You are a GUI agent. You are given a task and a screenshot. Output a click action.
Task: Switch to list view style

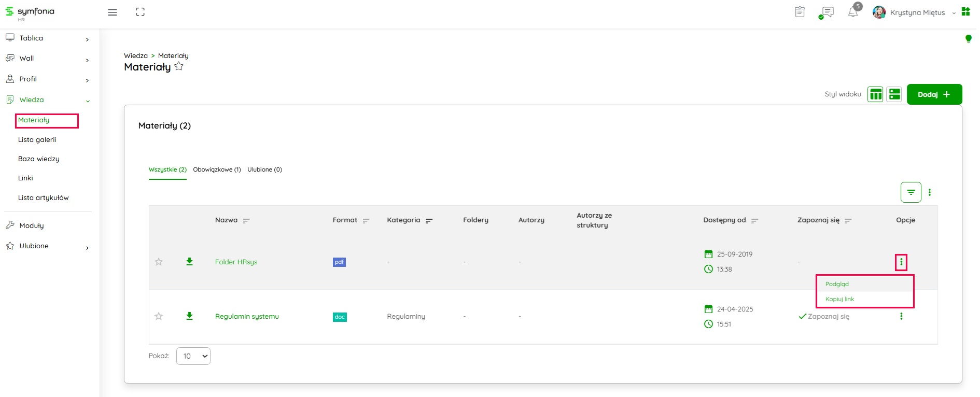pos(894,94)
